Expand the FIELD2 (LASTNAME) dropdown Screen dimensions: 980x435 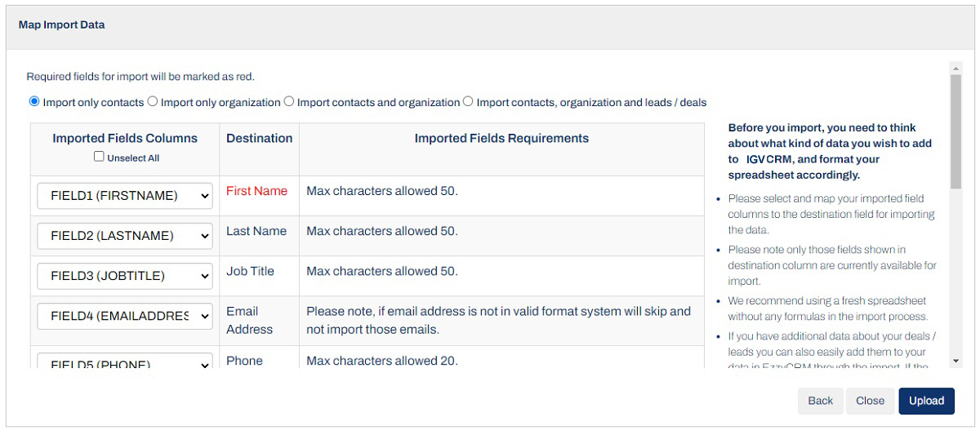pos(125,236)
